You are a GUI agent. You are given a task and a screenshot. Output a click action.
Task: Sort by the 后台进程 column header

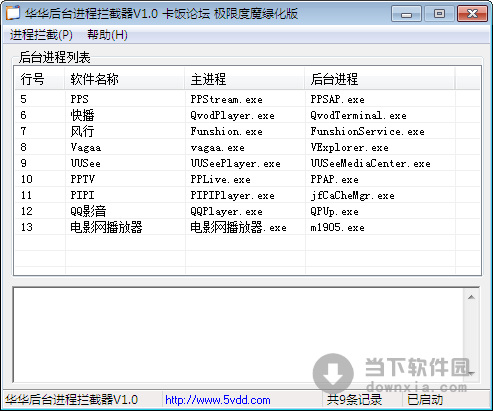click(380, 79)
